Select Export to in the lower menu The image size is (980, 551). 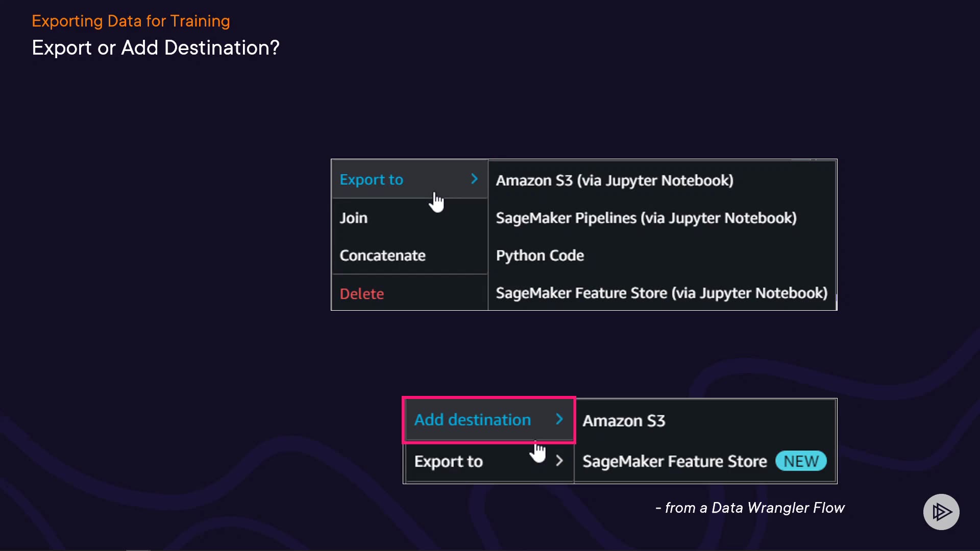448,462
